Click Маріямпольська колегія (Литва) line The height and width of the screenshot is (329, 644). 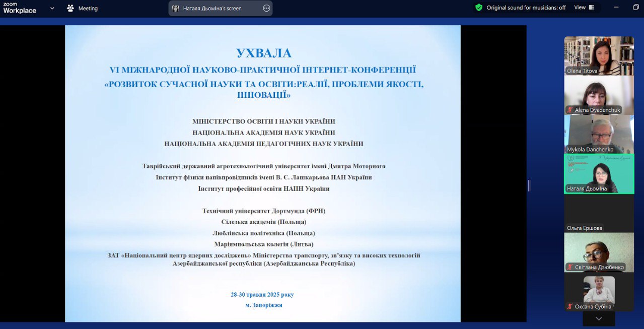(264, 244)
